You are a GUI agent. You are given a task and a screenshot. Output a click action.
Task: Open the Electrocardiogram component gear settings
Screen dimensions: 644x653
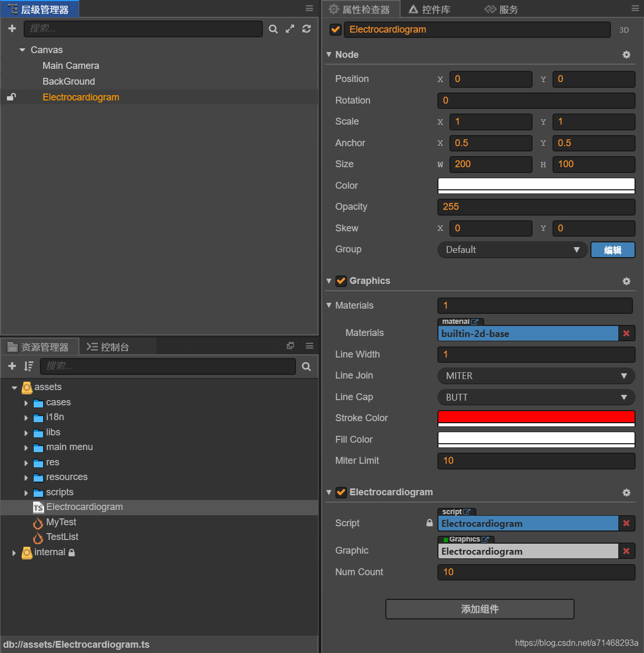(x=627, y=493)
